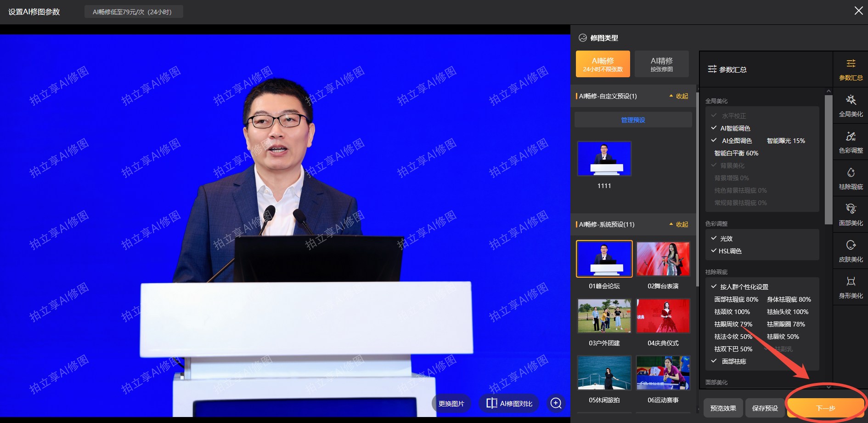Select the 身形美化 sidebar icon
Viewport: 868px width, 423px height.
point(851,287)
